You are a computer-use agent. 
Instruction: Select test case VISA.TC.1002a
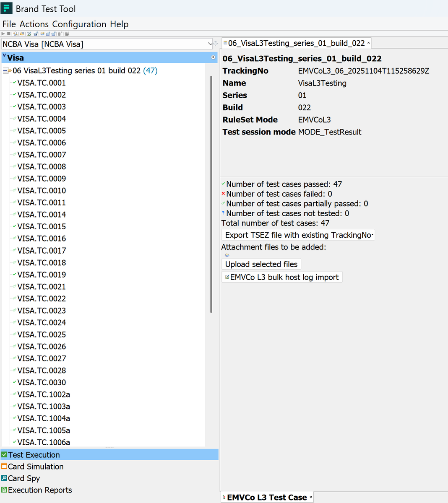pos(44,394)
